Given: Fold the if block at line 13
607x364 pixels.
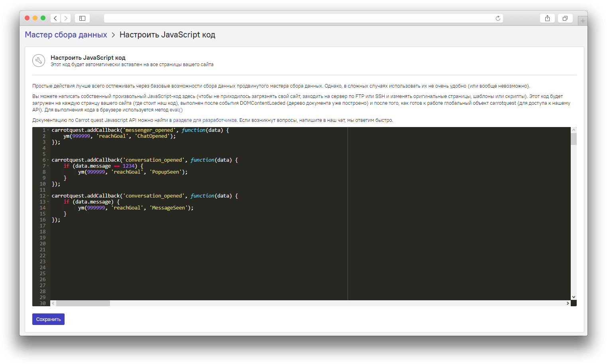Looking at the screenshot, I should [x=48, y=202].
